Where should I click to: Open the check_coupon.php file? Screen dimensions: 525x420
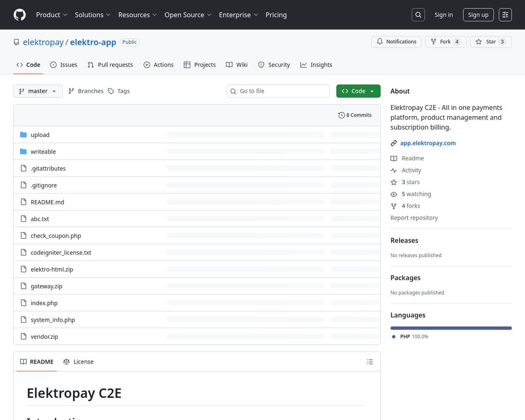pyautogui.click(x=56, y=235)
